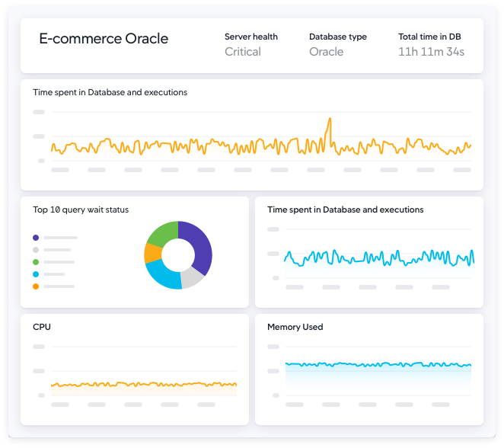
Task: Click the Critical server health value
Action: (x=243, y=52)
